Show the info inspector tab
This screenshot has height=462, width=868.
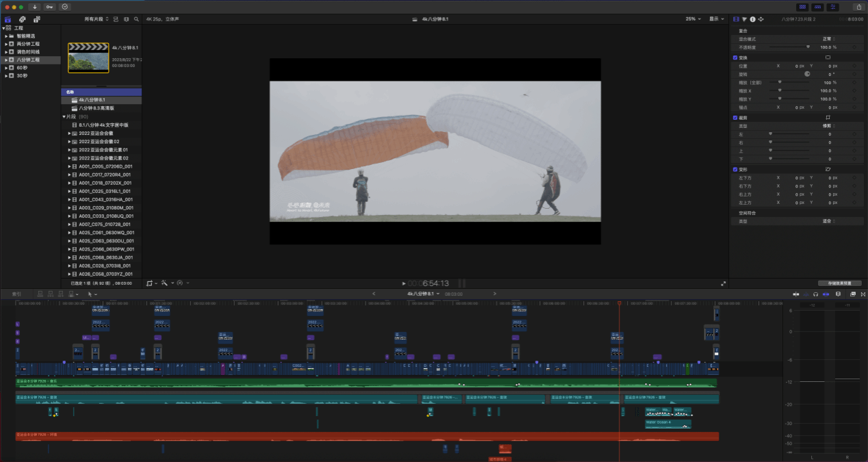752,19
